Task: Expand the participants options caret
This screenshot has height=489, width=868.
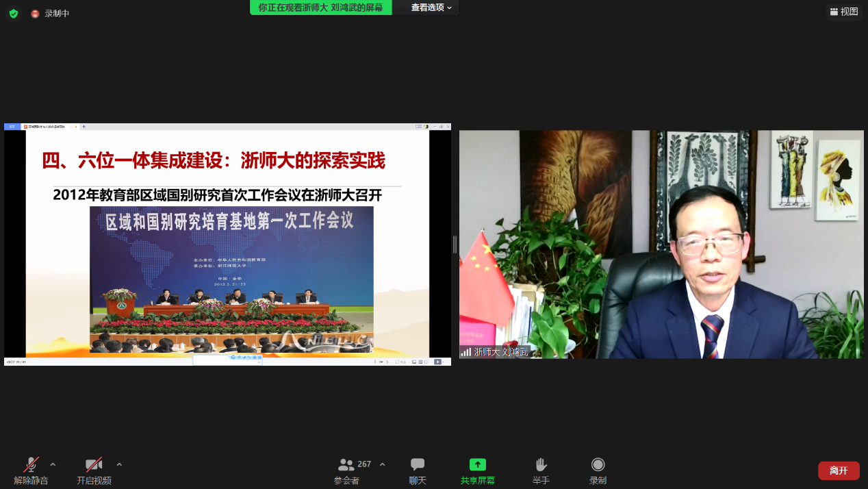Action: [x=382, y=464]
